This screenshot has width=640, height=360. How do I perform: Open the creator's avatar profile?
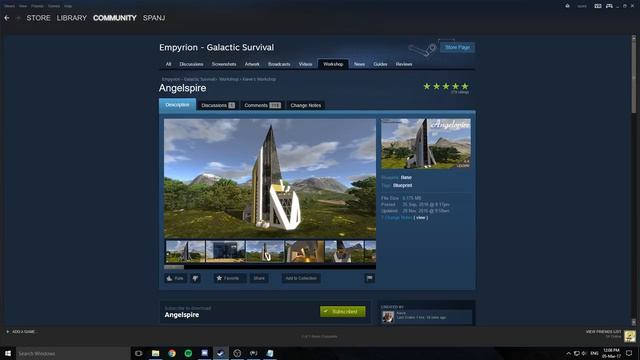(388, 317)
